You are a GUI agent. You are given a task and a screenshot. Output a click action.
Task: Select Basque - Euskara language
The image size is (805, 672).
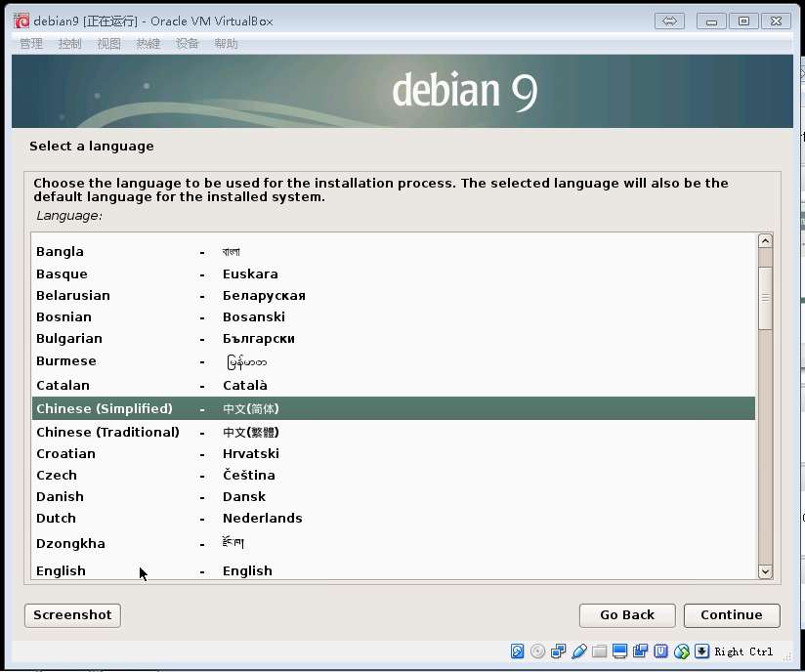394,273
